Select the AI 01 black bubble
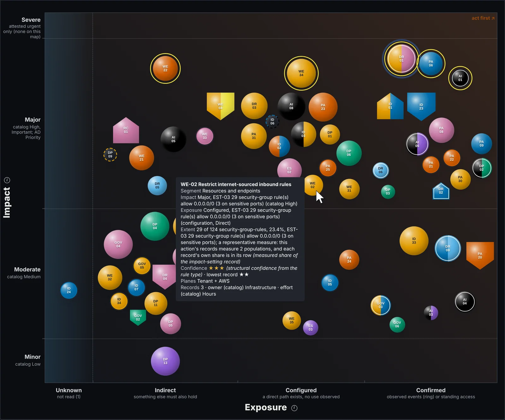 460,78
